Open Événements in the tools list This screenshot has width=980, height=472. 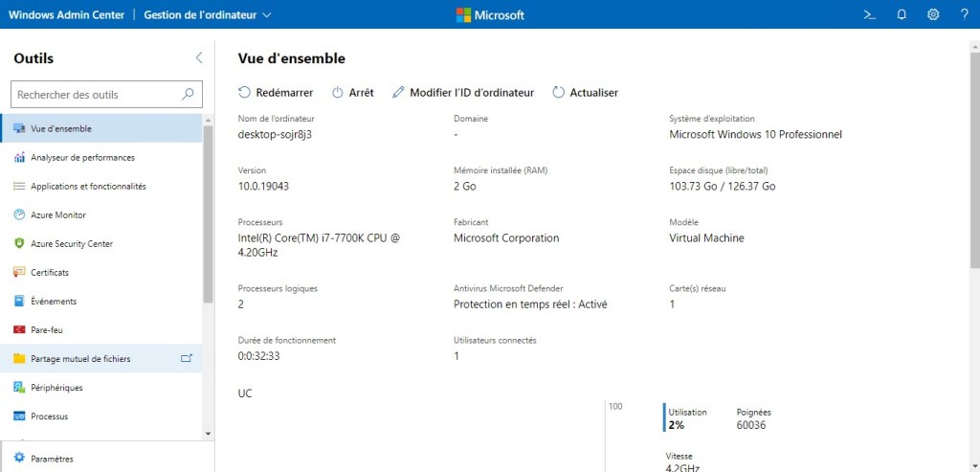pyautogui.click(x=54, y=302)
